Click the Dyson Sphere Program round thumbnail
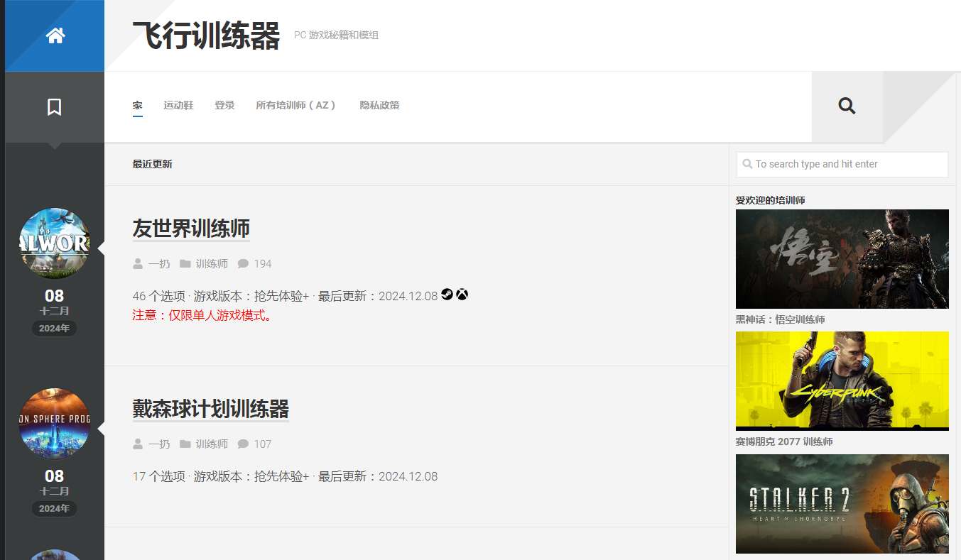Viewport: 961px width, 560px height. [x=55, y=424]
